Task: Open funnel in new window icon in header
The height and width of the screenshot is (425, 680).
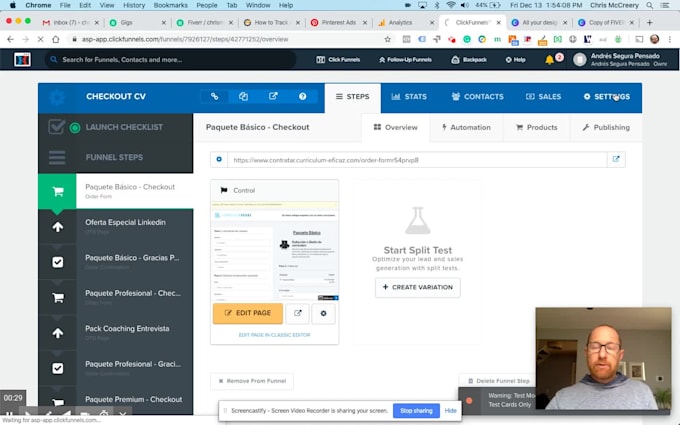Action: tap(273, 96)
